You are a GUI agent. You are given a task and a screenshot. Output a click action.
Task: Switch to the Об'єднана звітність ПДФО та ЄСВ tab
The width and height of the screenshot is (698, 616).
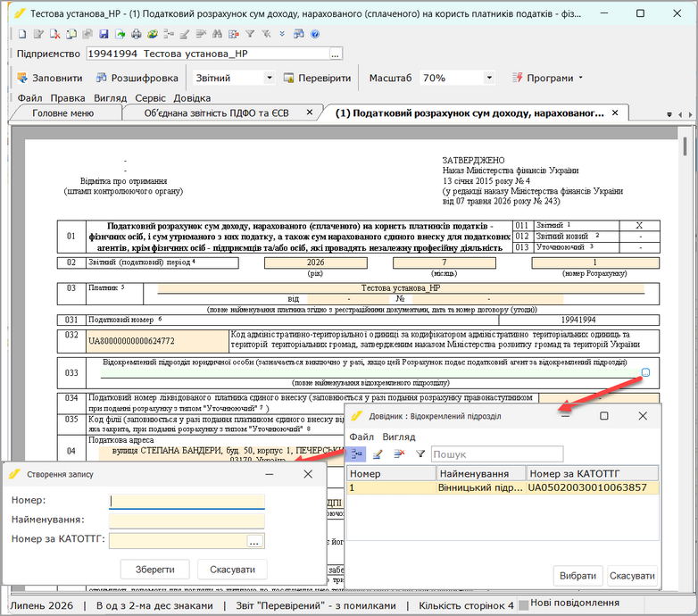pos(216,113)
